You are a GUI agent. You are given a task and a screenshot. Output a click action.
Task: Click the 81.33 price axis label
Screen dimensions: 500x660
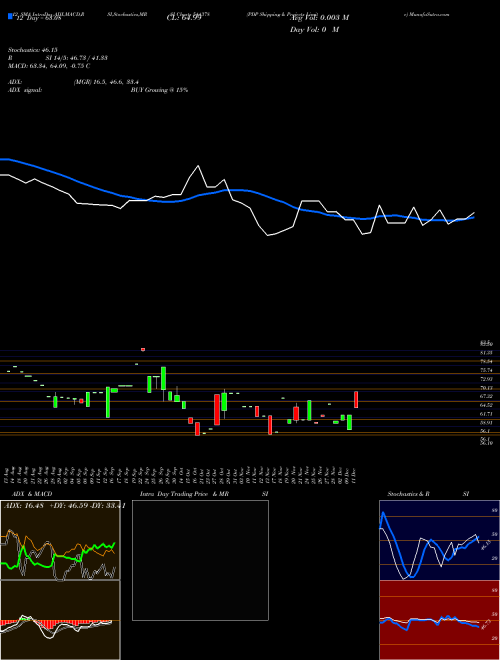click(x=486, y=352)
